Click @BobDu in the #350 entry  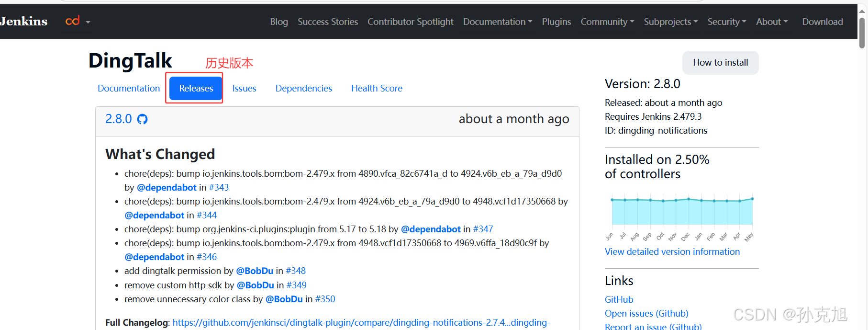(x=284, y=299)
